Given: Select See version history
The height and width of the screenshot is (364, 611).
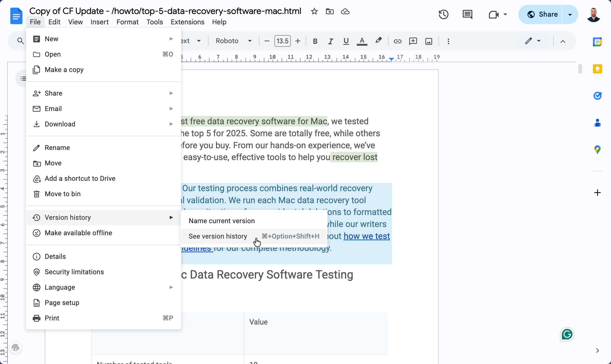Looking at the screenshot, I should [x=218, y=236].
